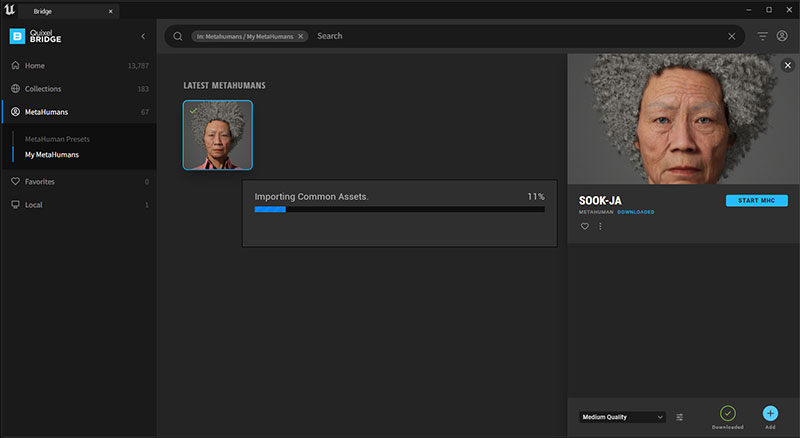Open the user account profile icon
The image size is (800, 438).
point(782,36)
